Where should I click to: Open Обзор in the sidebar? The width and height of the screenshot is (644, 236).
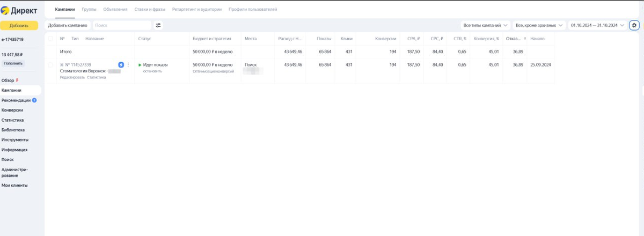click(8, 80)
